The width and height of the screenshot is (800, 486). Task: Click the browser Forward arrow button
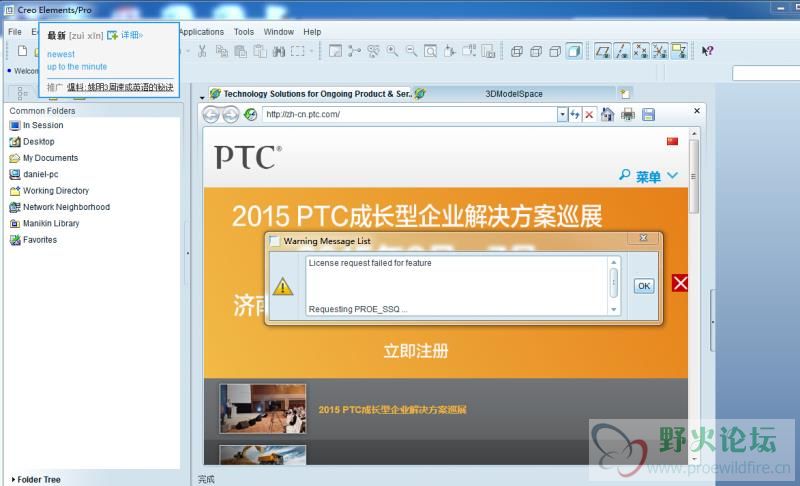231,115
